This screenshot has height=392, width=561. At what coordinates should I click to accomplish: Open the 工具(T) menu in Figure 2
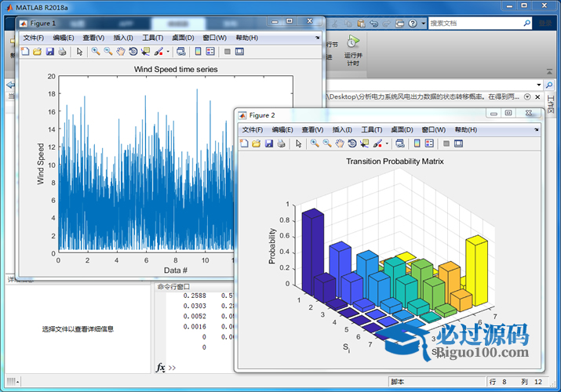pyautogui.click(x=372, y=129)
